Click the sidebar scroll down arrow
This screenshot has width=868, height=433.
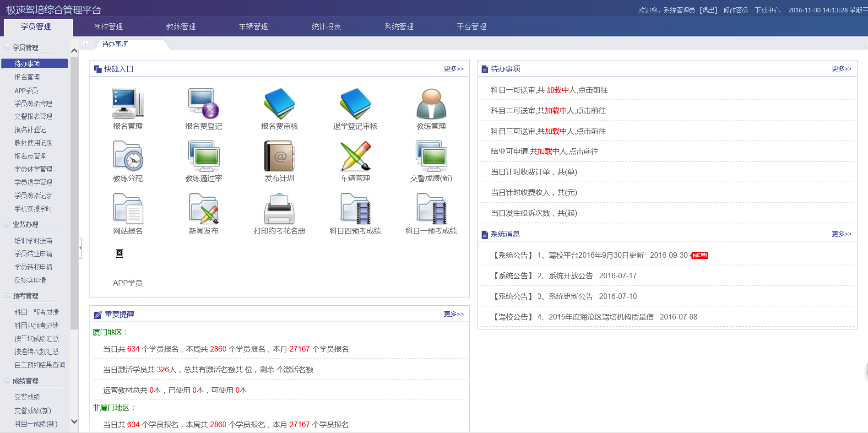[74, 422]
